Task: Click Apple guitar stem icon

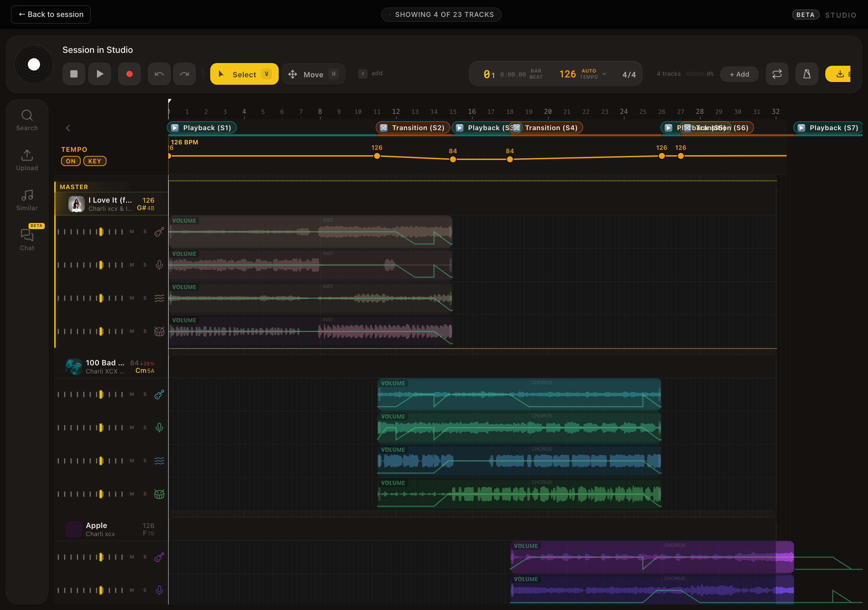Action: coord(159,557)
